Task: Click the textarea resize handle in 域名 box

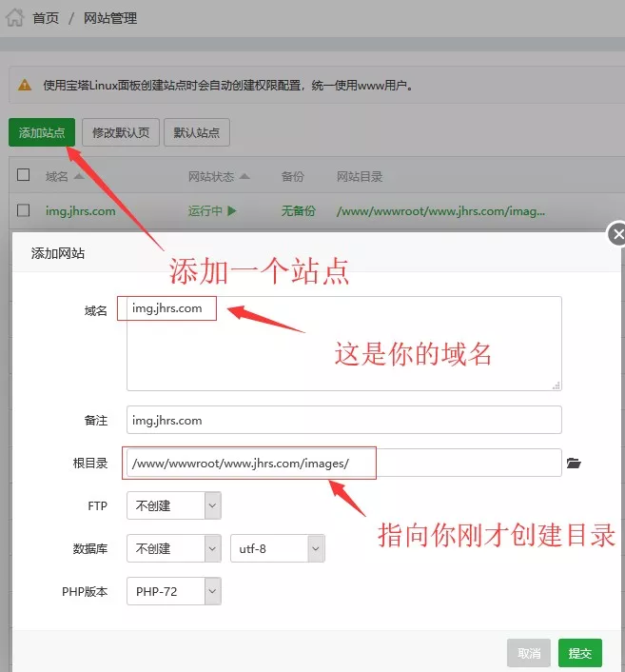Action: pos(557,385)
